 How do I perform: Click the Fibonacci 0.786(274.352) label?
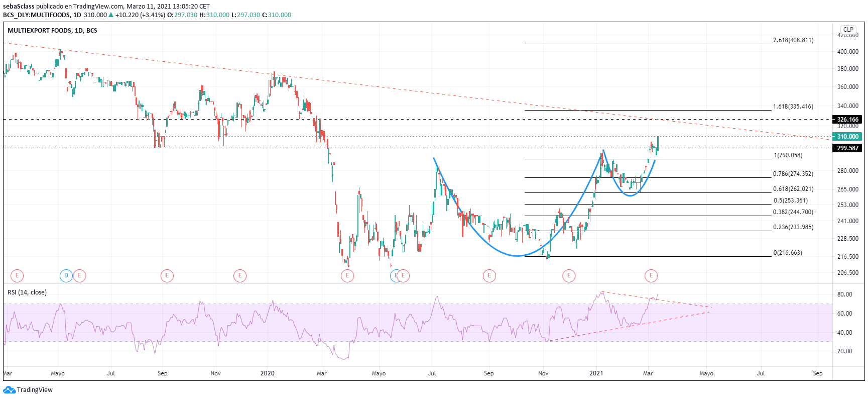click(x=793, y=174)
